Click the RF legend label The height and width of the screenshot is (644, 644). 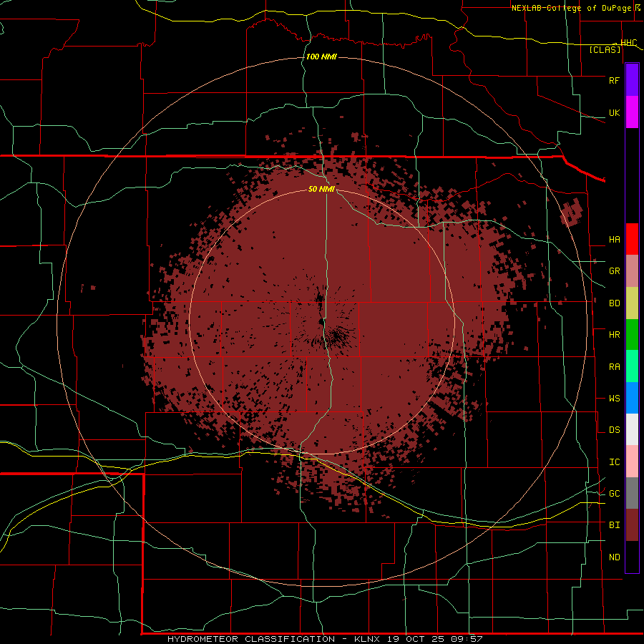(614, 80)
